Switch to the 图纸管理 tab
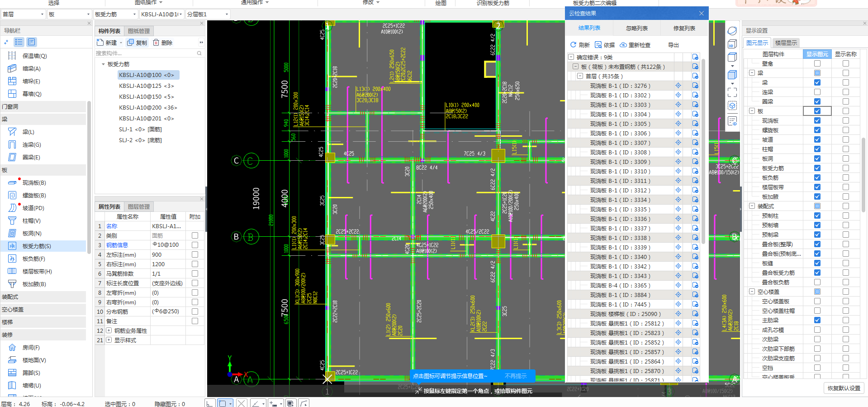 138,31
